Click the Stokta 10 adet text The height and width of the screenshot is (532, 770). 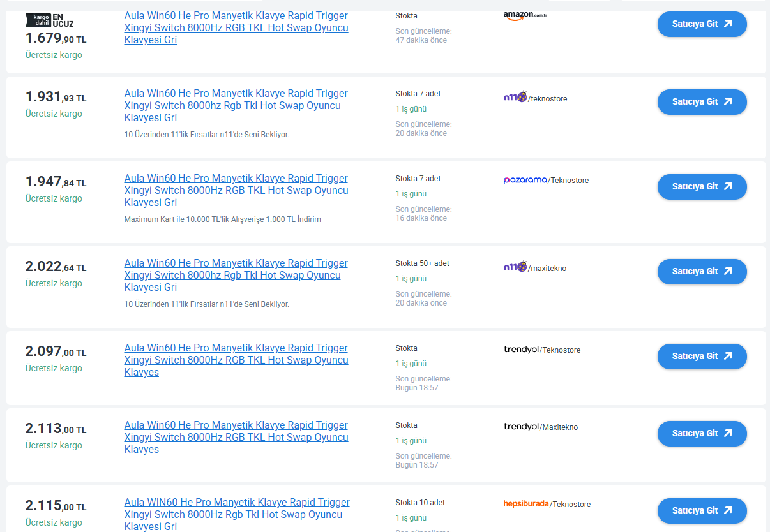420,503
